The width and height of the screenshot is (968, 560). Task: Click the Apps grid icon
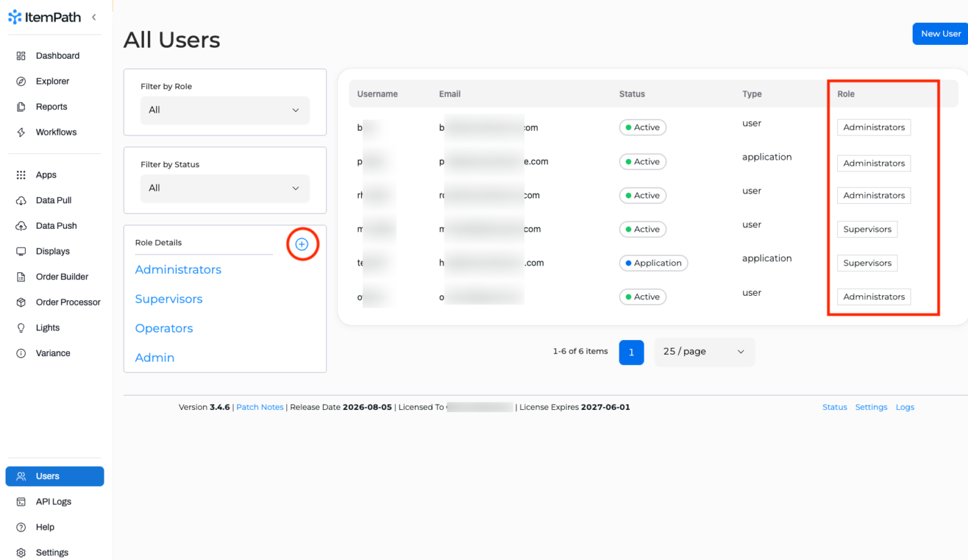pyautogui.click(x=21, y=176)
